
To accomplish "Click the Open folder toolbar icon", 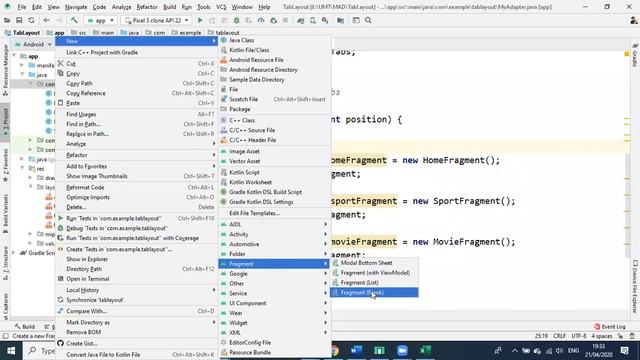I will [x=7, y=20].
